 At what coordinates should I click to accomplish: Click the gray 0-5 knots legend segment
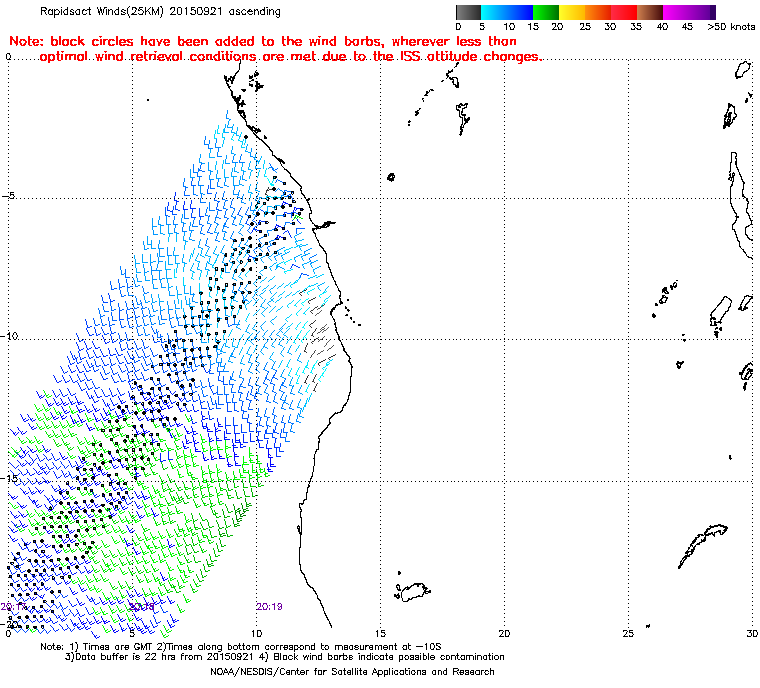click(x=468, y=13)
